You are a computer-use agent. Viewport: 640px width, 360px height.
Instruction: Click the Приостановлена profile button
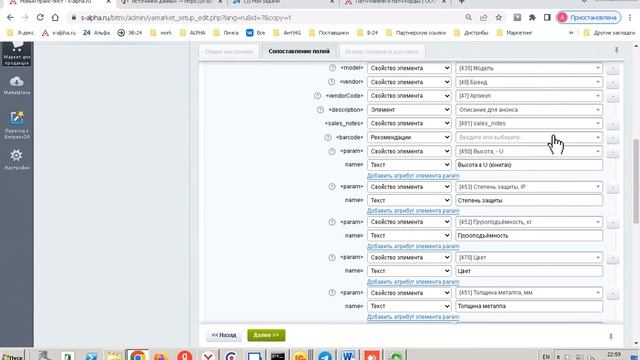(x=588, y=18)
